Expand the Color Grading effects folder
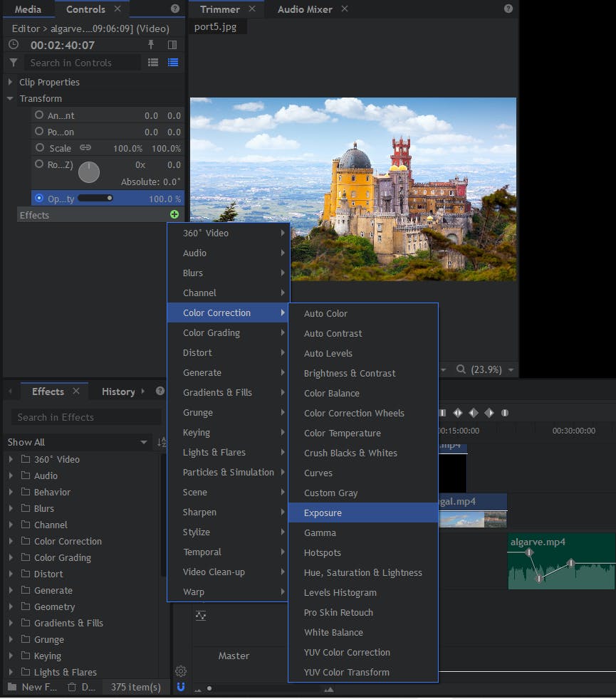The image size is (616, 699). click(11, 557)
